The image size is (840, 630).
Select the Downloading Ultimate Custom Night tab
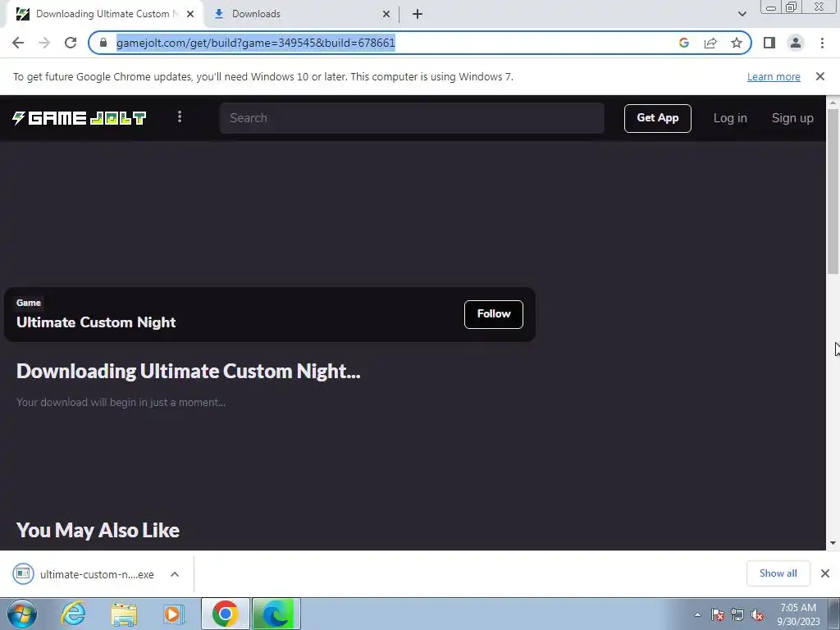coord(104,14)
